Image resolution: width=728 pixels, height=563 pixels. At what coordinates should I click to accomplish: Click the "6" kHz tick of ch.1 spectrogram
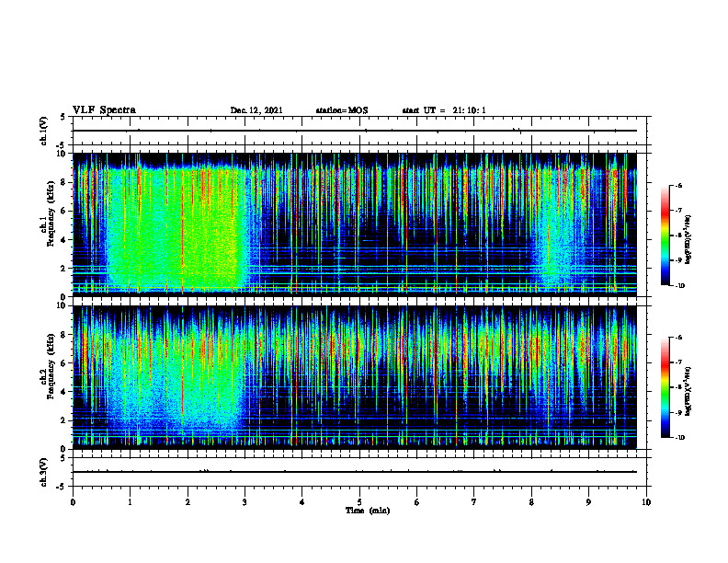(x=64, y=211)
